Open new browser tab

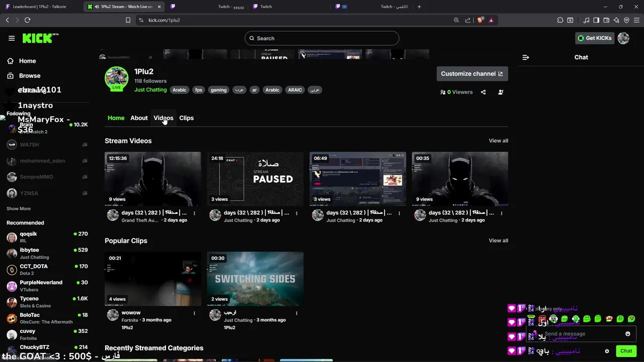tap(419, 7)
